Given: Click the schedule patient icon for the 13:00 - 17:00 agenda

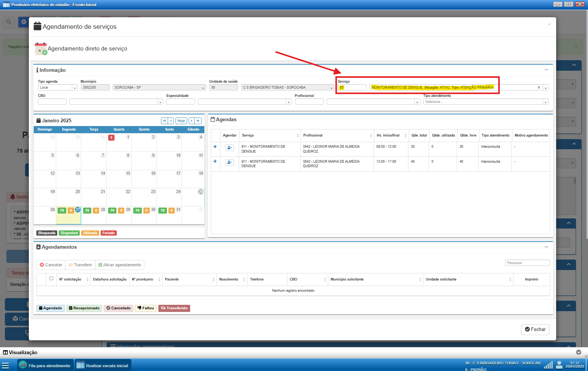Looking at the screenshot, I should [x=229, y=163].
